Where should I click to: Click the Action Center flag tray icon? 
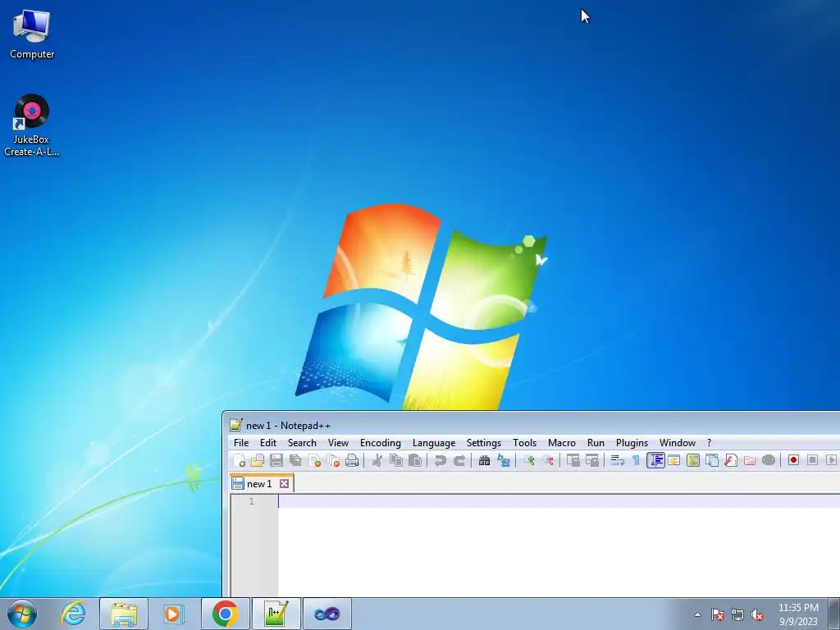(717, 614)
